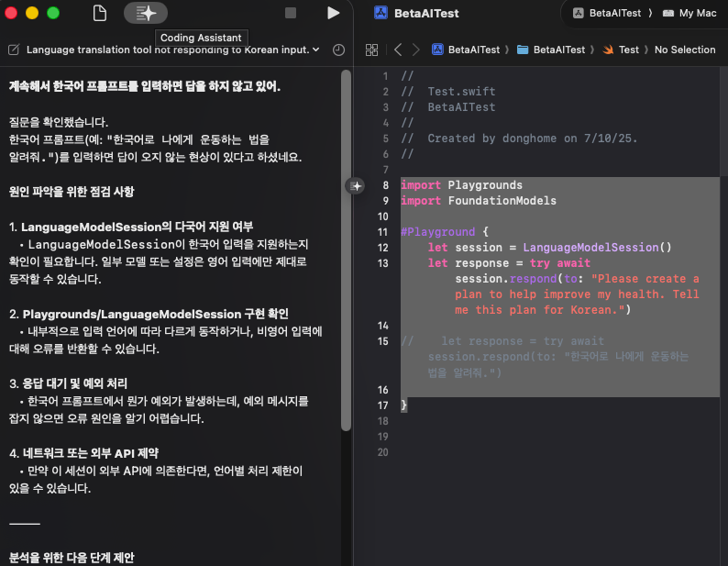Viewport: 728px width, 566px height.
Task: Click the new document icon in the toolbar
Action: coord(99,13)
